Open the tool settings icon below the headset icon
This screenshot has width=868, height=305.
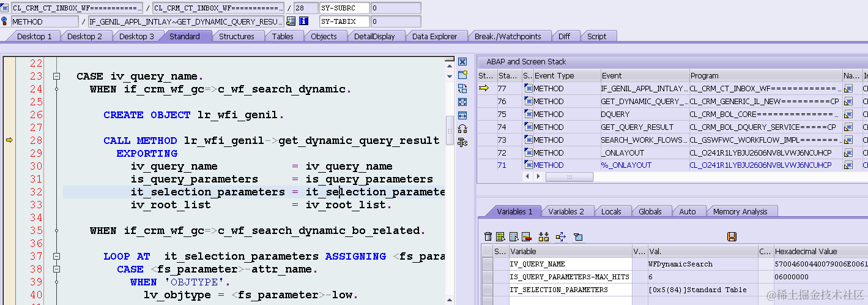click(x=462, y=142)
